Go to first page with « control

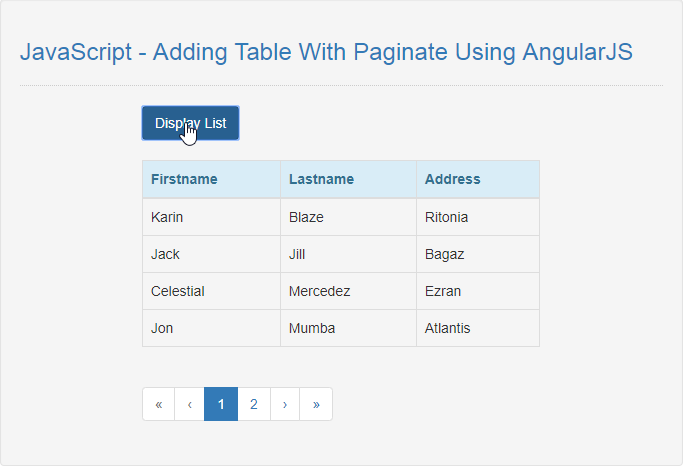click(159, 404)
